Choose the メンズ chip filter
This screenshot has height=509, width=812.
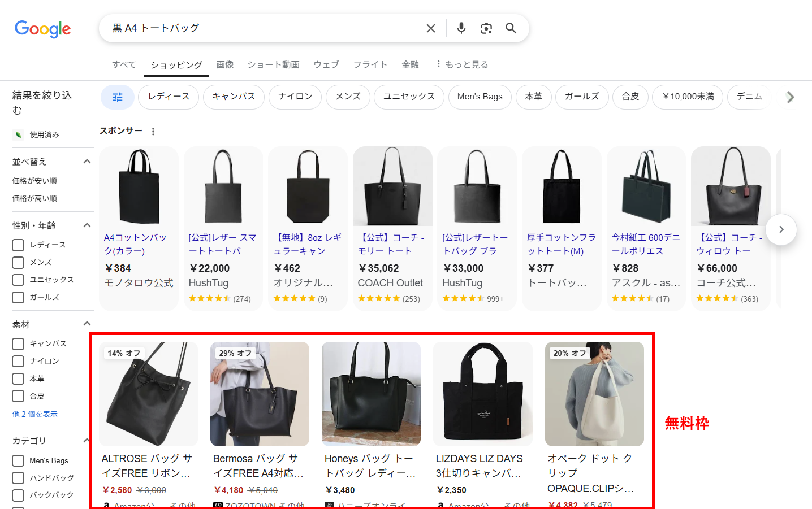(x=348, y=97)
